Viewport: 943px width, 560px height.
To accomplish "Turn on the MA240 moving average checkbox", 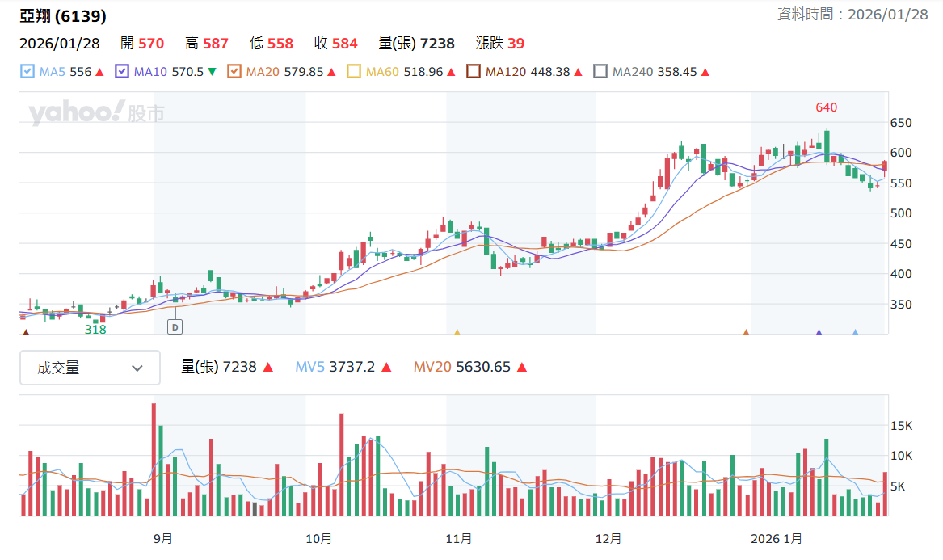I will pos(600,72).
